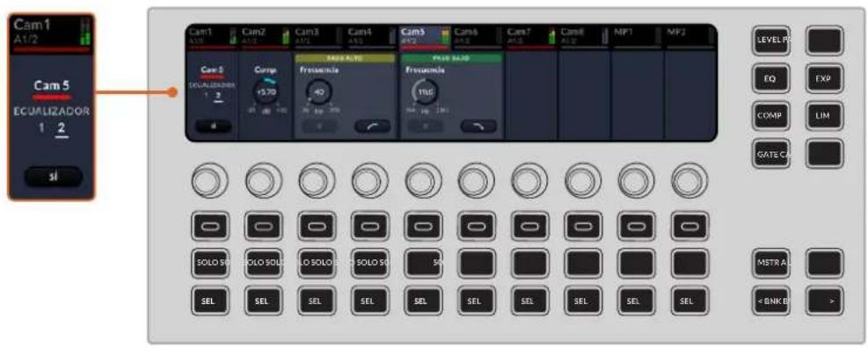Tap the oval-icon button in the Cam3 column
Screen dimensions: 868x348
click(x=316, y=227)
